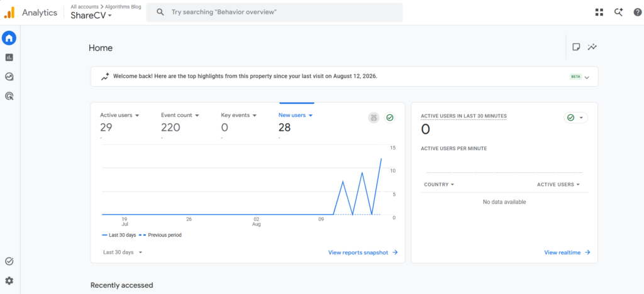Viewport: 644px width, 294px height.
Task: Click the Analytics product name text
Action: (40, 13)
